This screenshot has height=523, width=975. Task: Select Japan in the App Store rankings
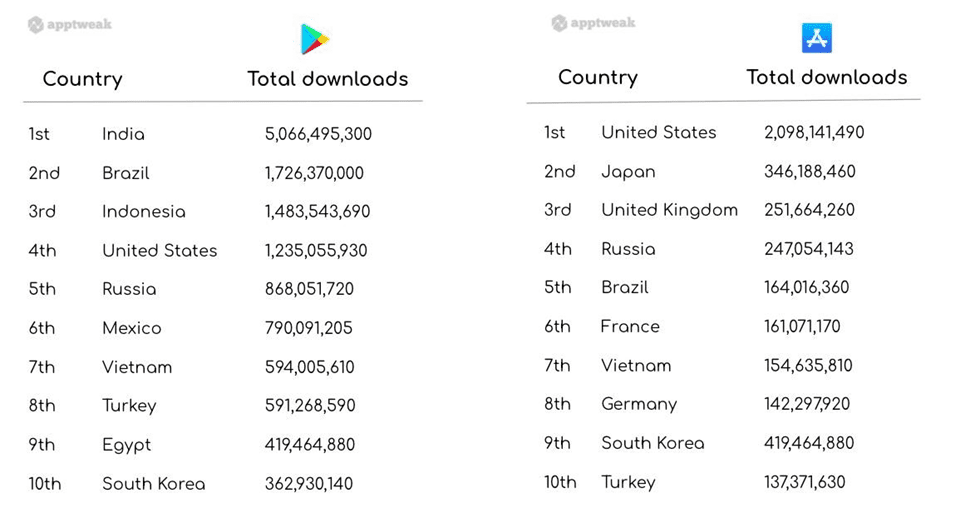(628, 171)
